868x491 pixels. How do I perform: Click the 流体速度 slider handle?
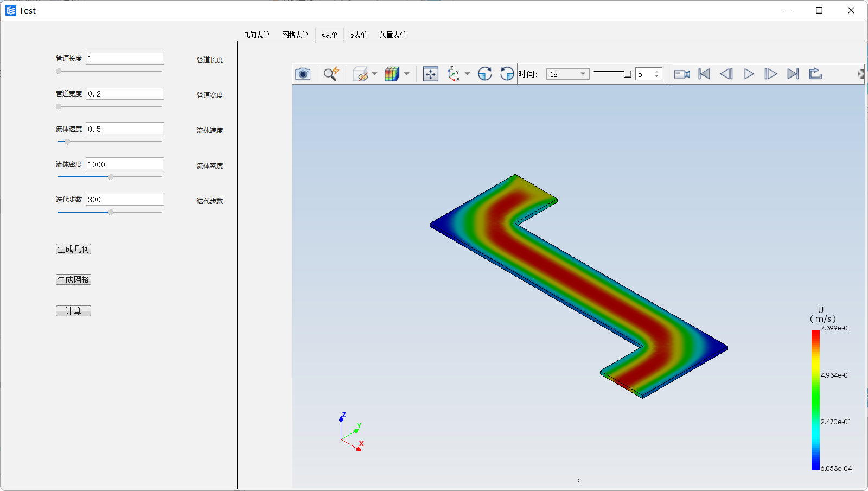click(67, 142)
